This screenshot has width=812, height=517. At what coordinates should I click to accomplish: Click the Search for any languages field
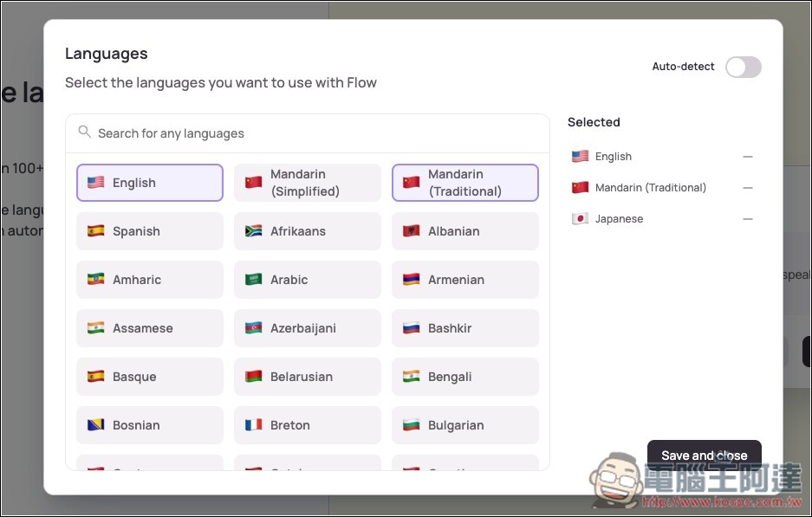(312, 133)
